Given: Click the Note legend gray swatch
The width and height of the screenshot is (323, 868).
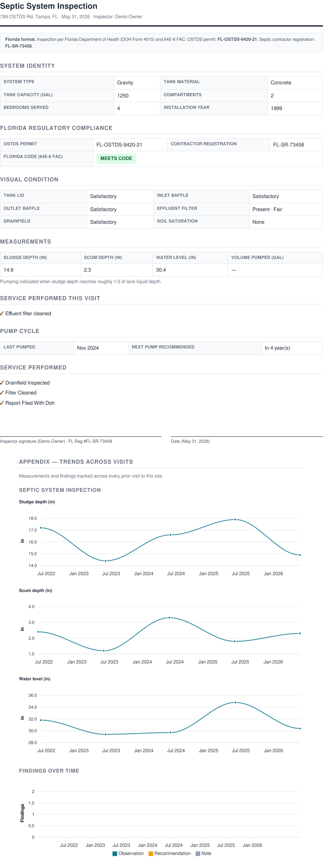Looking at the screenshot, I should 198,854.
